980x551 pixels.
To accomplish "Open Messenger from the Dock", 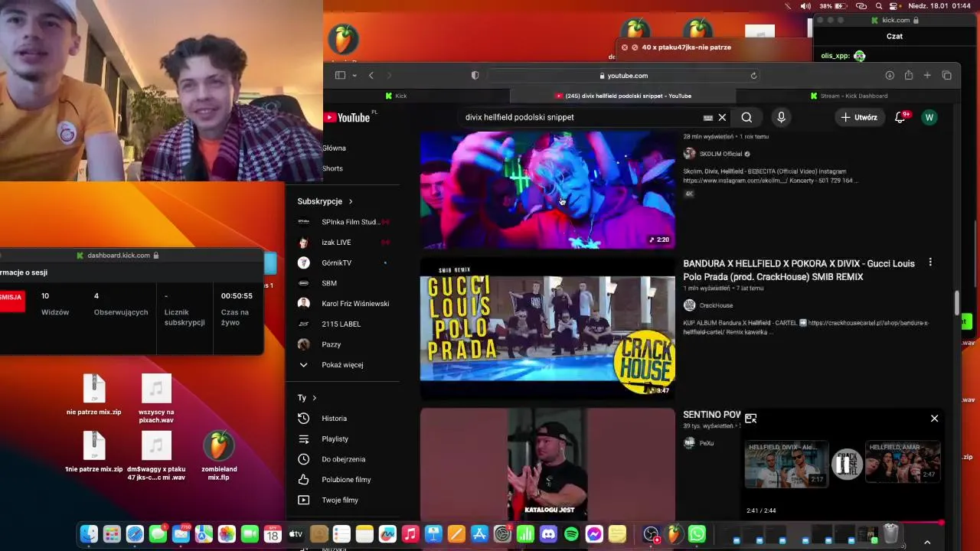I will (594, 534).
